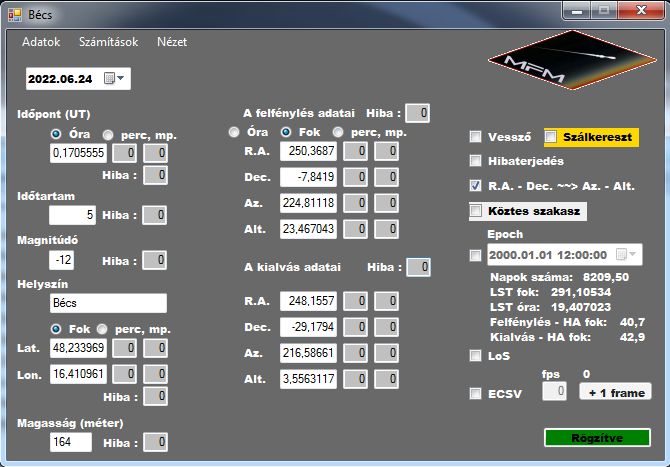Open the Számítások menu
The image size is (670, 467).
109,42
